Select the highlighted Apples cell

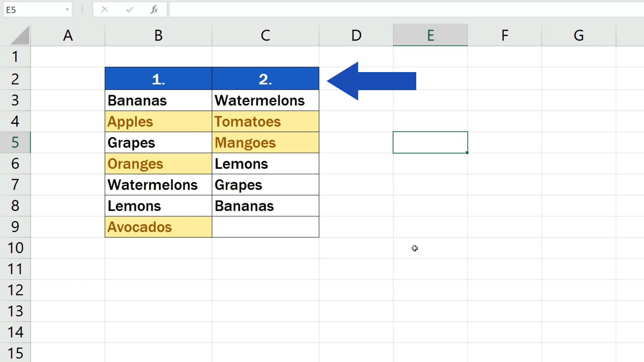tap(158, 121)
